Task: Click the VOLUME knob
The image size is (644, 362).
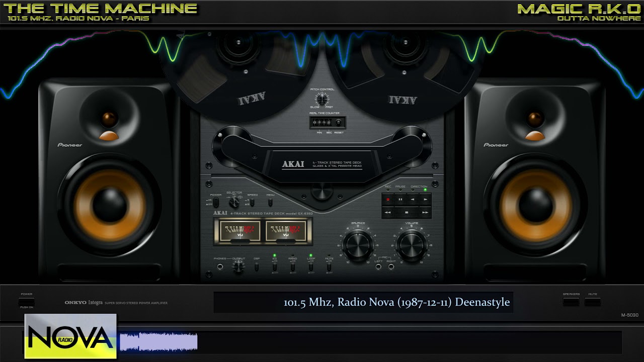Action: [x=412, y=245]
